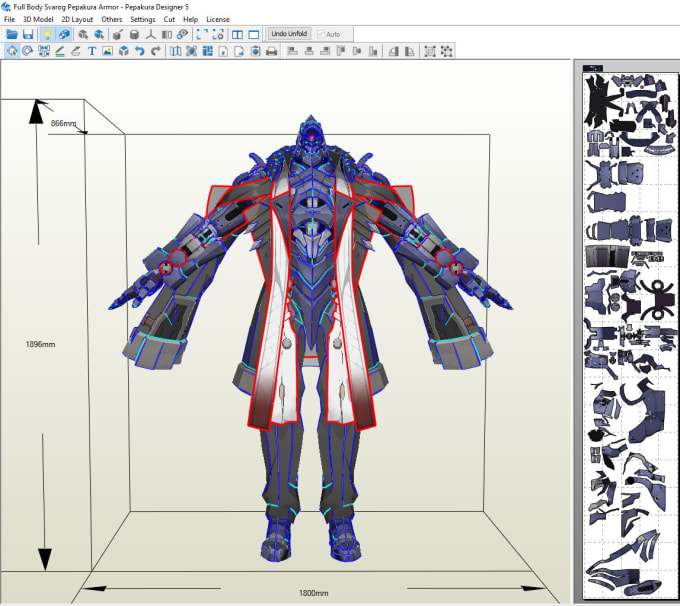Open the Settings menu

click(143, 20)
